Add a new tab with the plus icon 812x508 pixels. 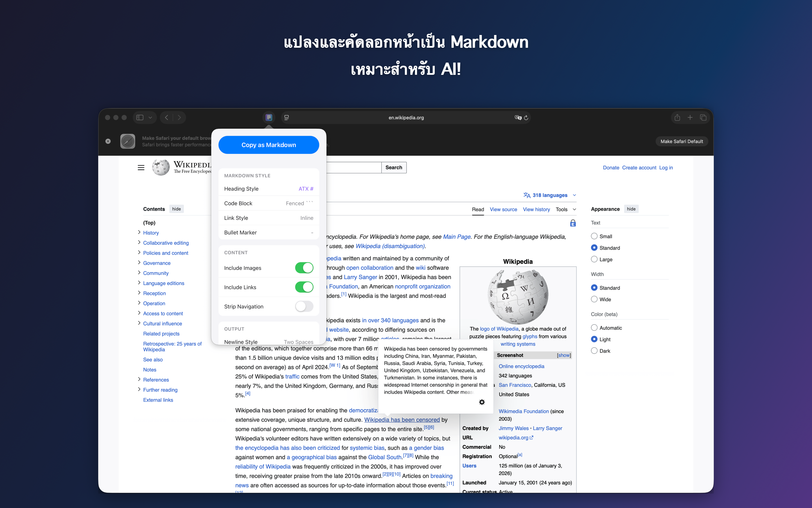point(690,118)
